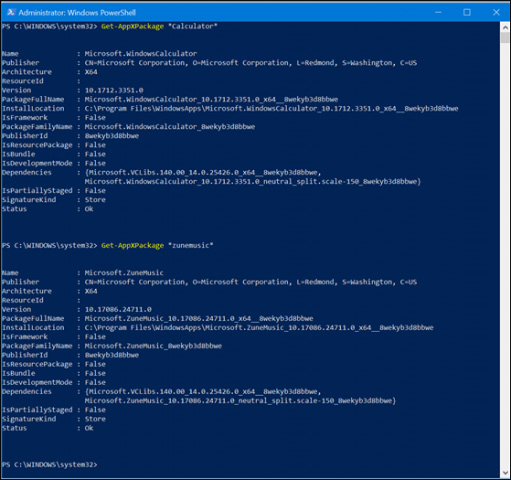Click the Get-AppXPackage *zunemusic* command text
Screen dimensions: 511x480
[x=157, y=246]
